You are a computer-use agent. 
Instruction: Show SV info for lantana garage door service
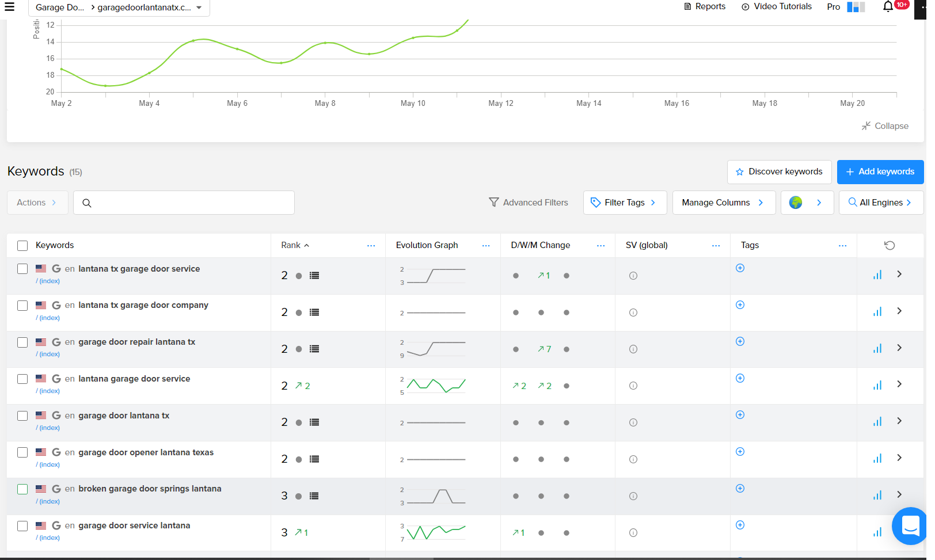[633, 386]
